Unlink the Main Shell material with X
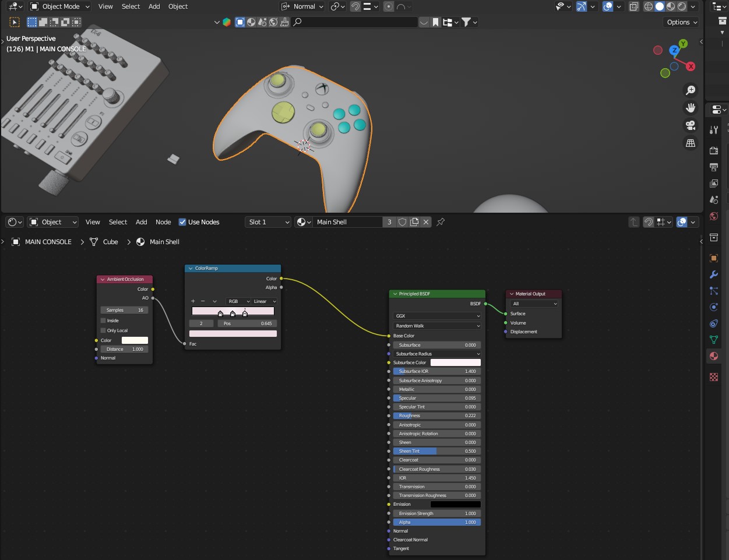 [426, 222]
